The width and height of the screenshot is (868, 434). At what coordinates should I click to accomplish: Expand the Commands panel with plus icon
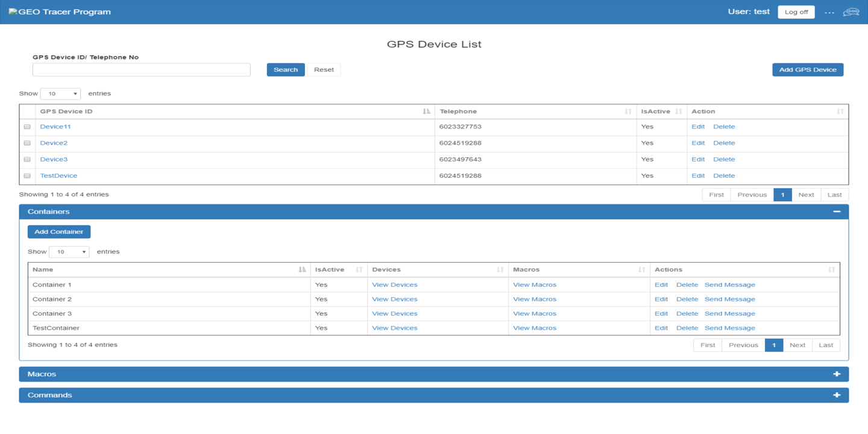point(837,395)
